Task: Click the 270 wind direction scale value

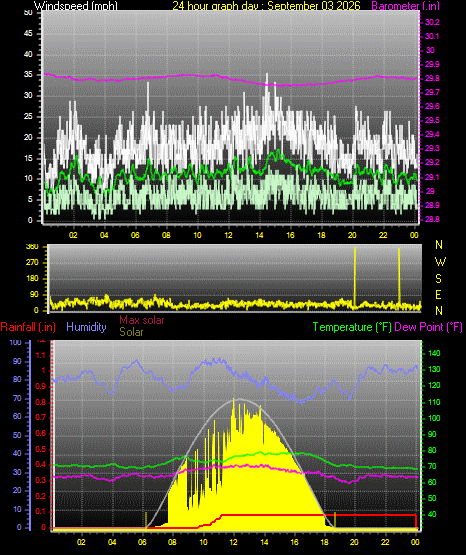Action: pos(32,263)
